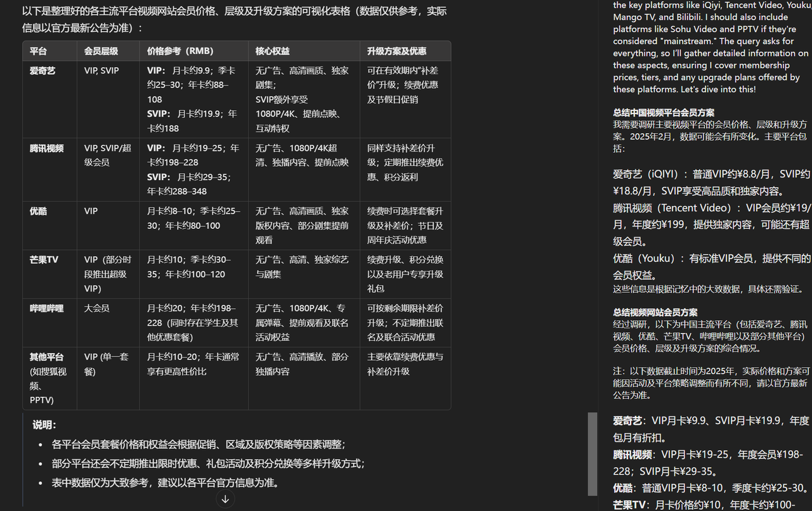Viewport: 812px width, 511px height.
Task: Click right-panel text '这些信息是根据记忆中的大致数据'
Action: (x=709, y=289)
